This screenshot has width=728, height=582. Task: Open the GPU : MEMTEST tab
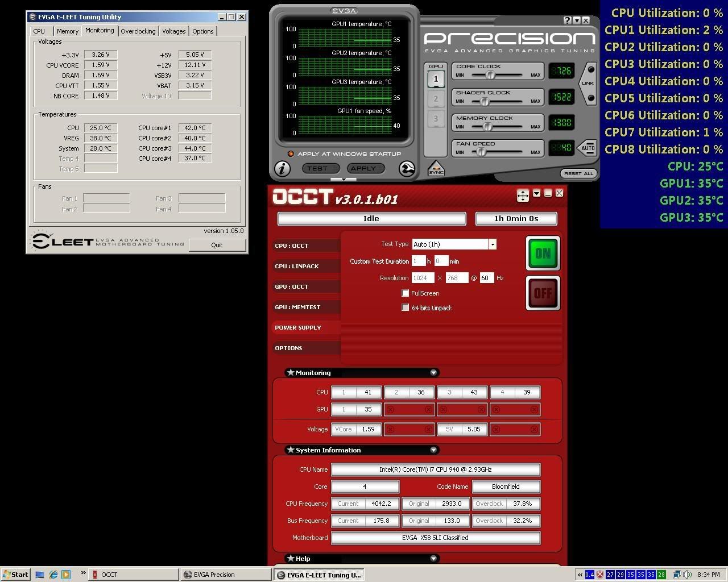click(x=307, y=307)
